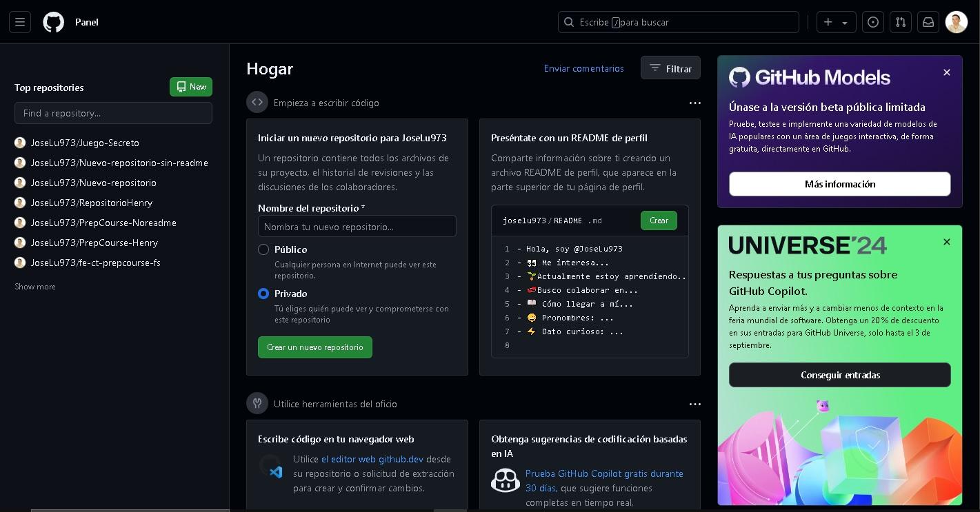
Task: Click the VS Code editor icon
Action: 271,467
